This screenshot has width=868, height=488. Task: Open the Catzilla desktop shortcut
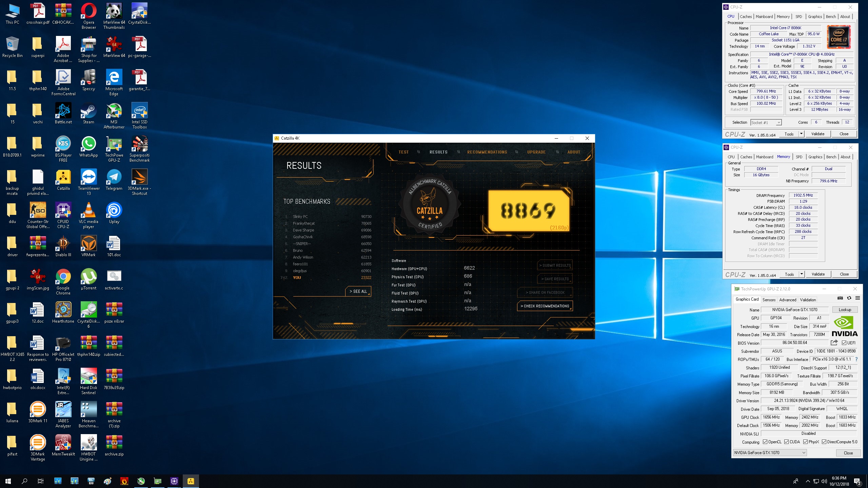63,180
